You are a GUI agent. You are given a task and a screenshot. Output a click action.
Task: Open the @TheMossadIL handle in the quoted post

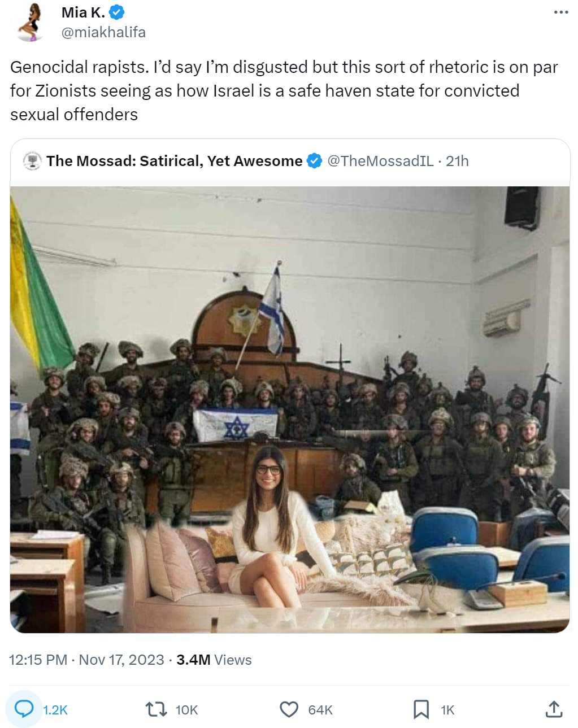point(380,161)
